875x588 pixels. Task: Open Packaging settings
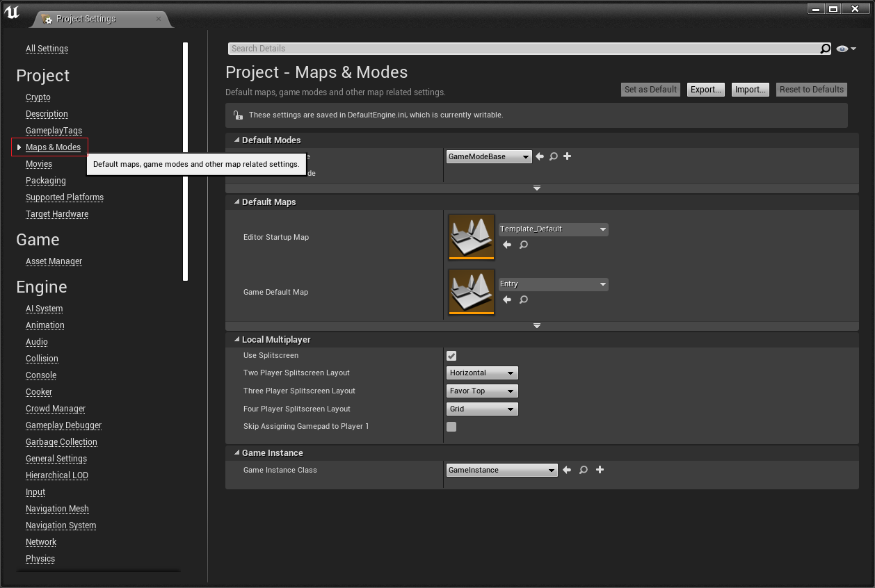46,181
